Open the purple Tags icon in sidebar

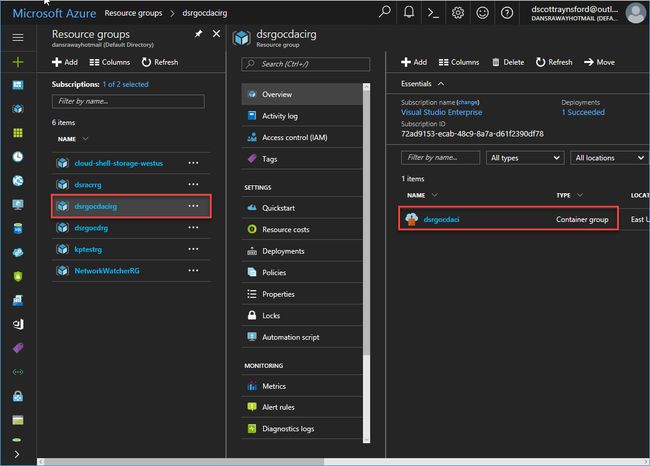click(18, 348)
